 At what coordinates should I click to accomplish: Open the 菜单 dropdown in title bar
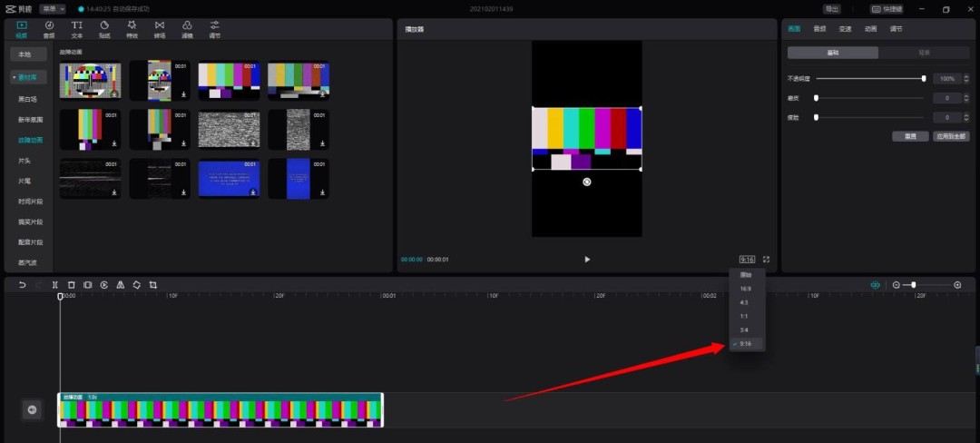click(53, 8)
